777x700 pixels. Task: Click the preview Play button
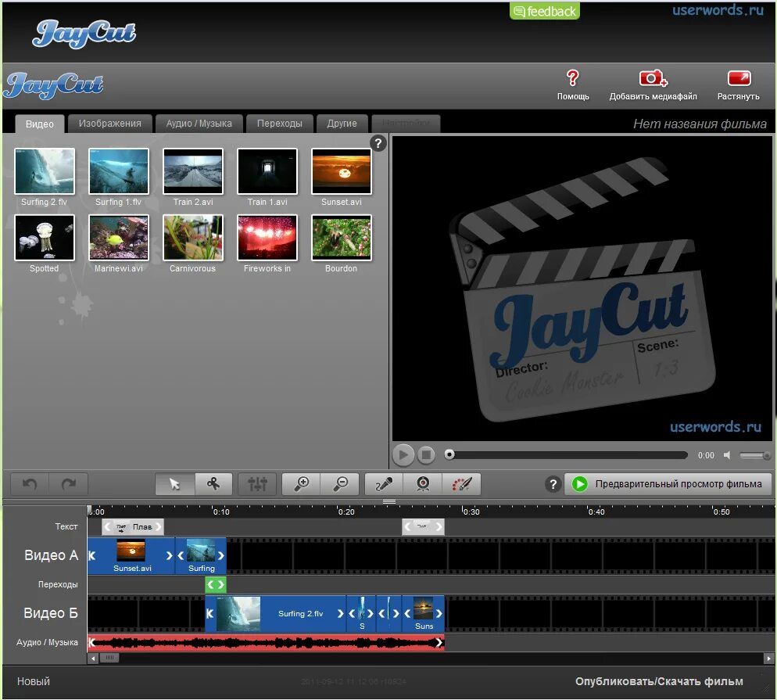403,454
